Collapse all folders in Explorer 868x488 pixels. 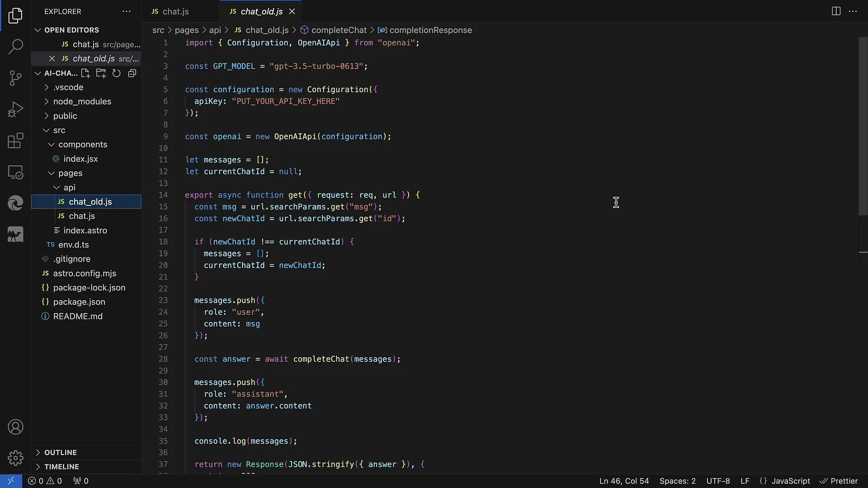click(132, 73)
